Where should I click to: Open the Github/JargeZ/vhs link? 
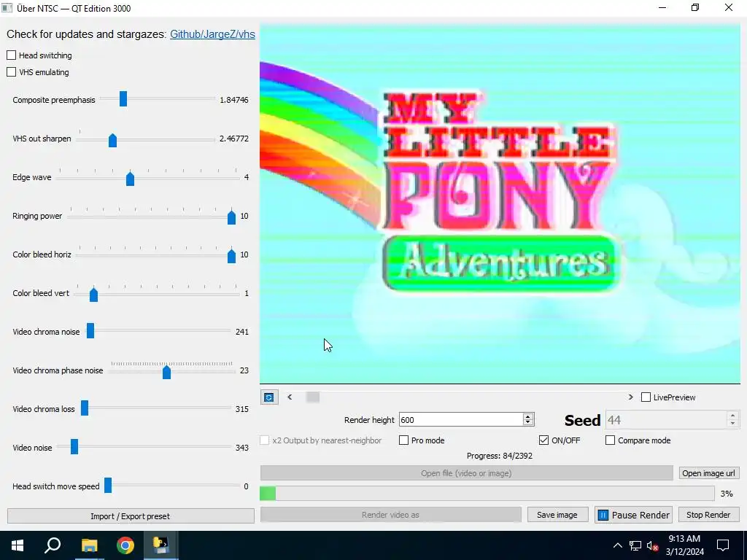pyautogui.click(x=212, y=34)
